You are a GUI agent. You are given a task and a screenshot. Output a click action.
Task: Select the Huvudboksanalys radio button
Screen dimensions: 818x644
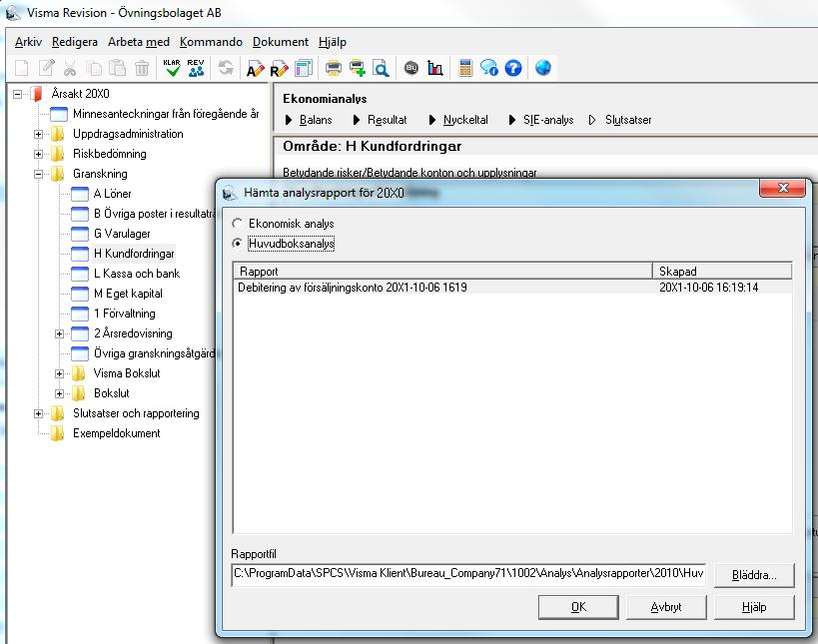tap(238, 243)
